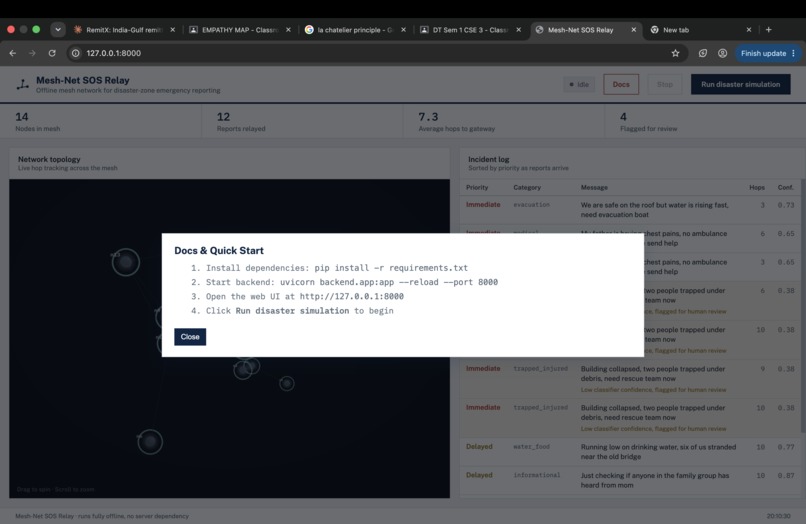Close the New tab

click(x=749, y=30)
